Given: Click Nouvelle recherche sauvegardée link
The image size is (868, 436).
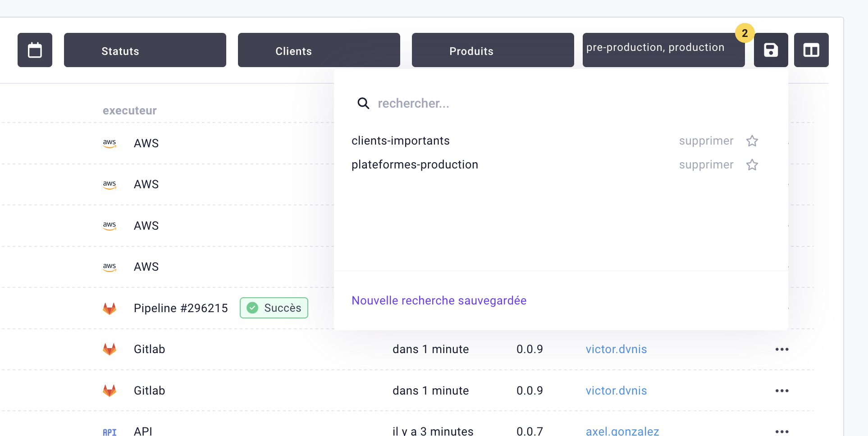Looking at the screenshot, I should [x=439, y=300].
